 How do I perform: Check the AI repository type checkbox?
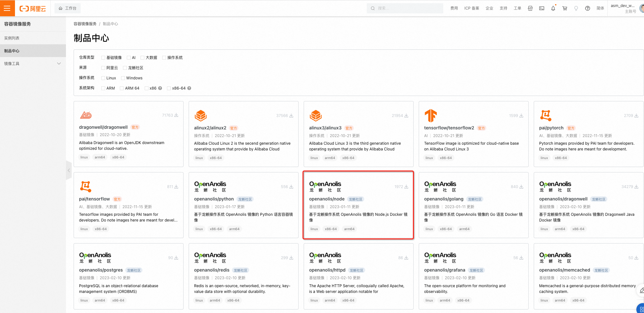pyautogui.click(x=129, y=58)
